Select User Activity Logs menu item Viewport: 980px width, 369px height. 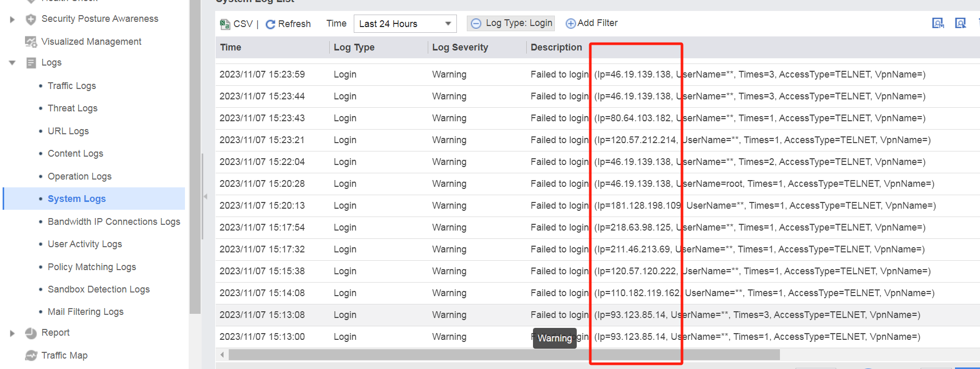[84, 244]
